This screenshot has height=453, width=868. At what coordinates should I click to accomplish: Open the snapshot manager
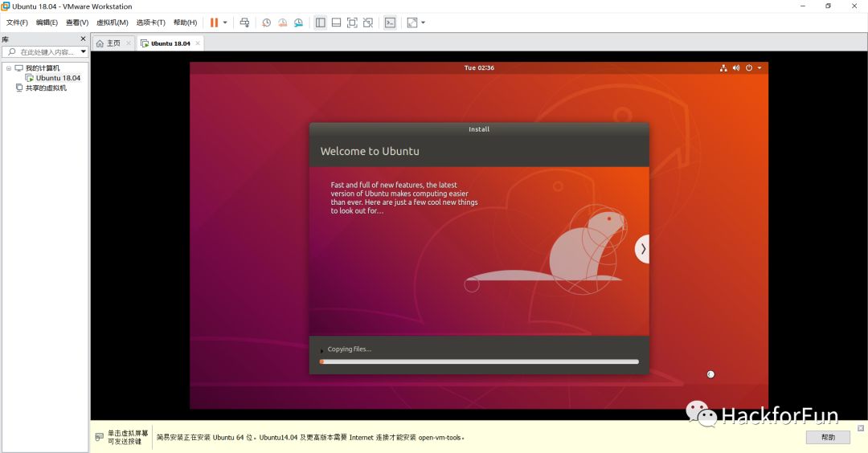coord(298,22)
